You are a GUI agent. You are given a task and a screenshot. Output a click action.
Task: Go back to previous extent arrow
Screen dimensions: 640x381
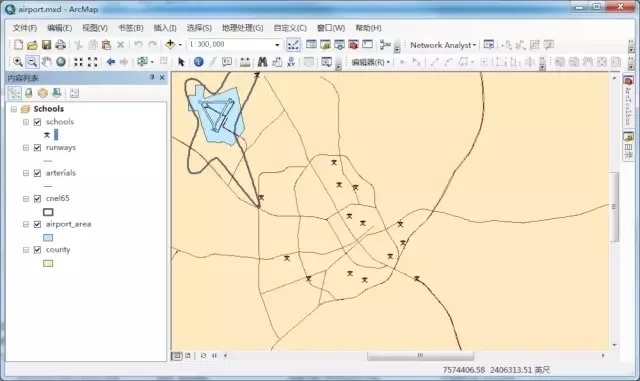(110, 62)
